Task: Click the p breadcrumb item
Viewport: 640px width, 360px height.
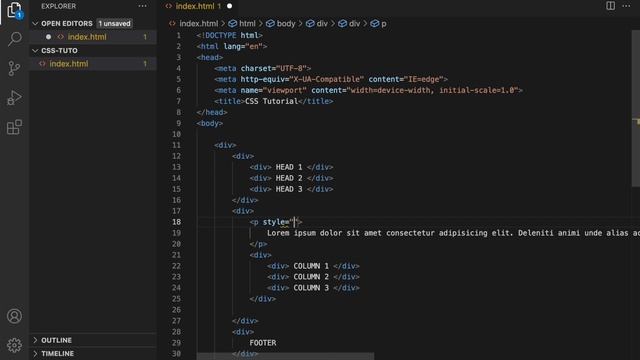Action: pos(378,24)
